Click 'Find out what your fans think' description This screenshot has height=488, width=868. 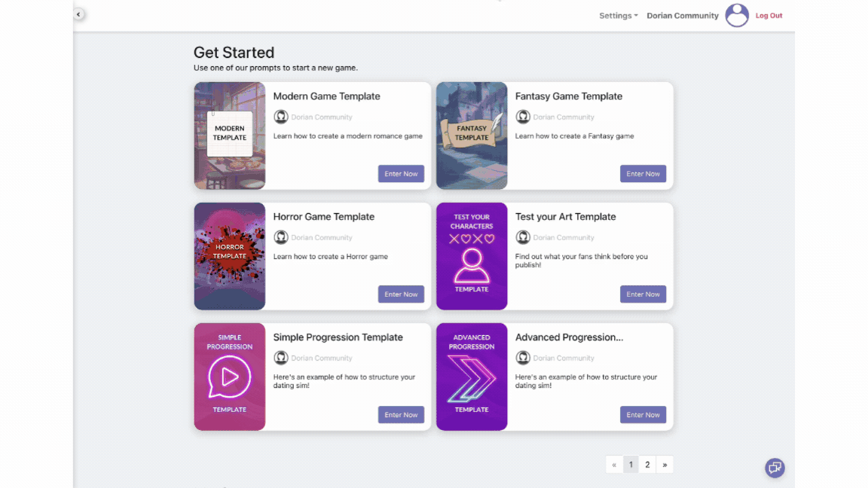[581, 261]
